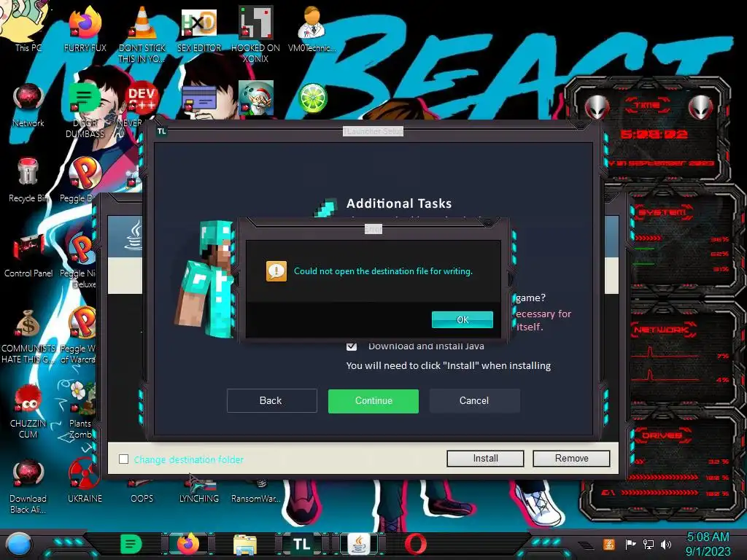
Task: Select the Plants vs Zombies desktop icon
Action: tap(80, 411)
